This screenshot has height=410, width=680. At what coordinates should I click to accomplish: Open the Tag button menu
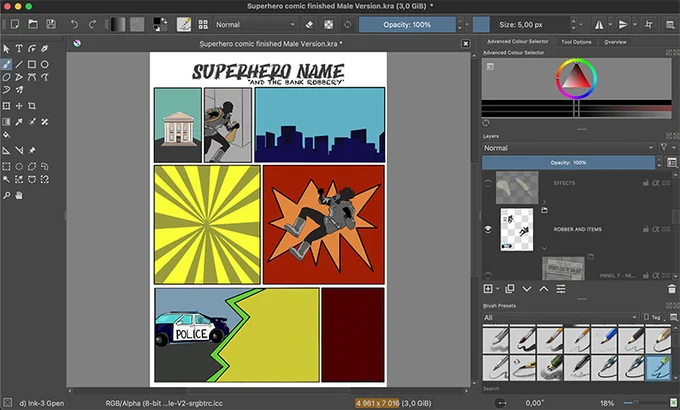654,318
